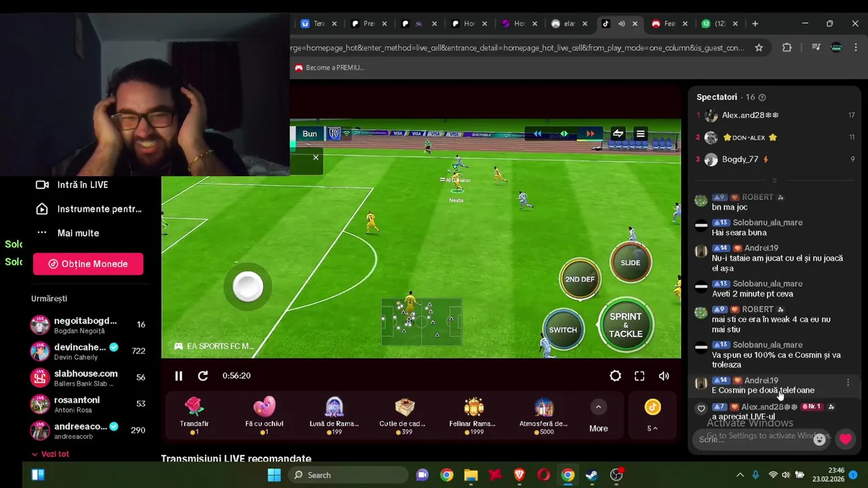
Task: Reload the live stream with the refresh icon
Action: (203, 375)
